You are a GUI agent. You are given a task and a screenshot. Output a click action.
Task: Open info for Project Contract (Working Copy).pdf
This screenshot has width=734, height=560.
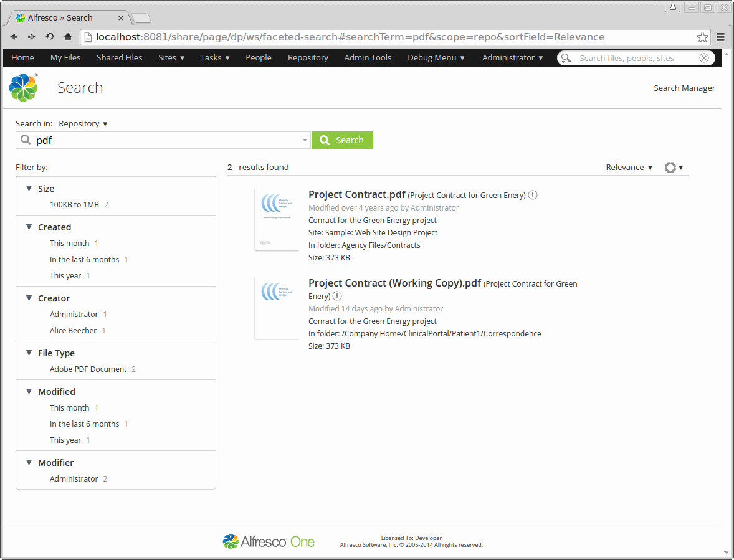pyautogui.click(x=337, y=296)
